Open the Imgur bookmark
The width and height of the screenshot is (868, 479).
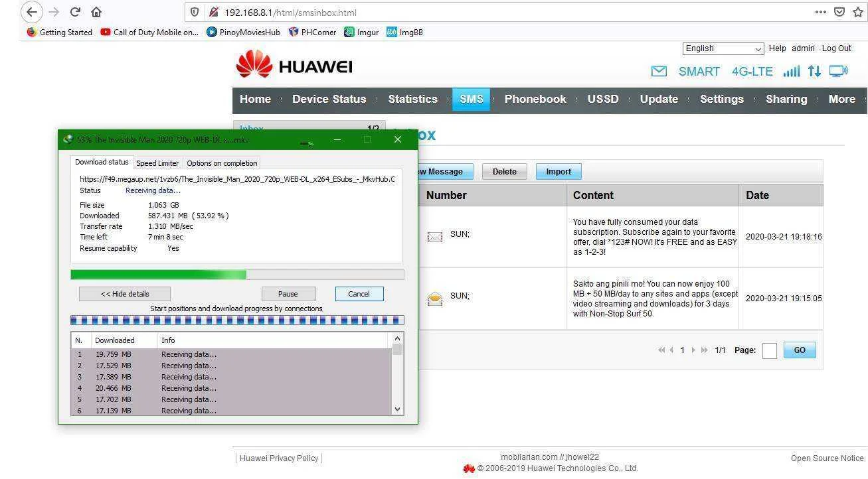click(x=361, y=32)
